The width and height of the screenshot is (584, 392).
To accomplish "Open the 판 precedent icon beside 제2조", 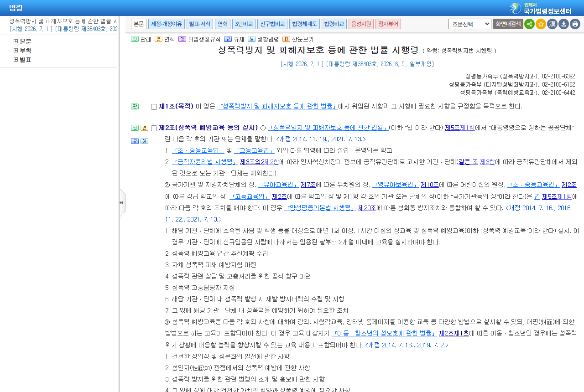I will click(x=135, y=128).
